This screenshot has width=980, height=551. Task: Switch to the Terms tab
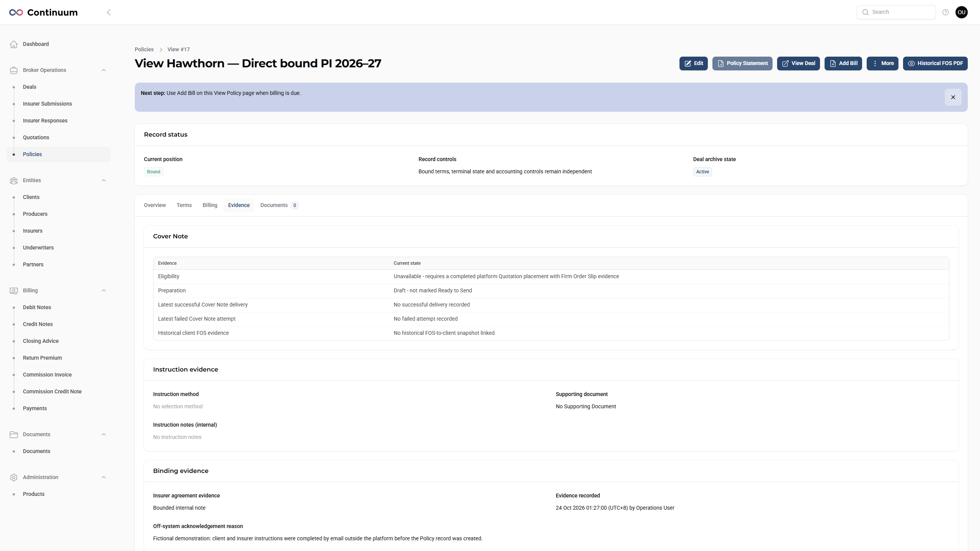[x=184, y=205]
